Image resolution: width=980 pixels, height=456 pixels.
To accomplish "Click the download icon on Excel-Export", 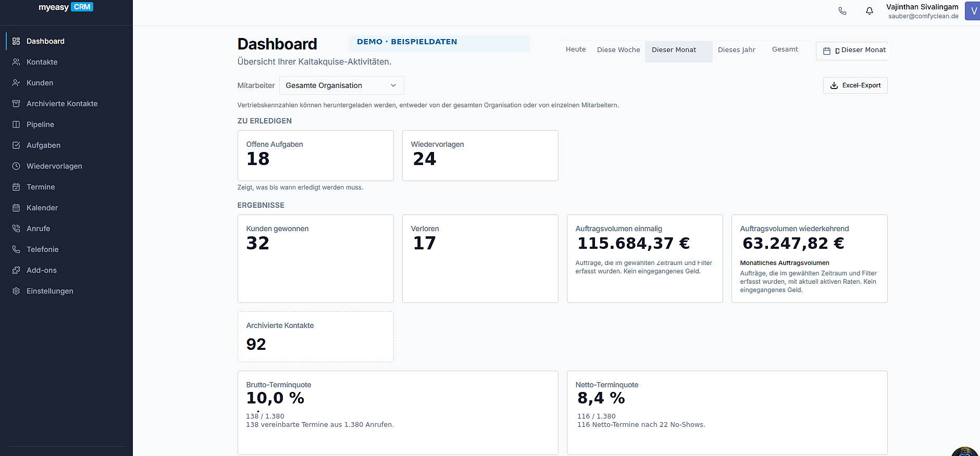I will coord(834,85).
